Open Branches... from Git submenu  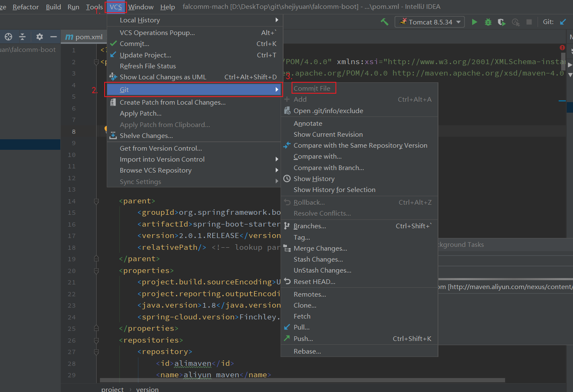click(x=359, y=226)
